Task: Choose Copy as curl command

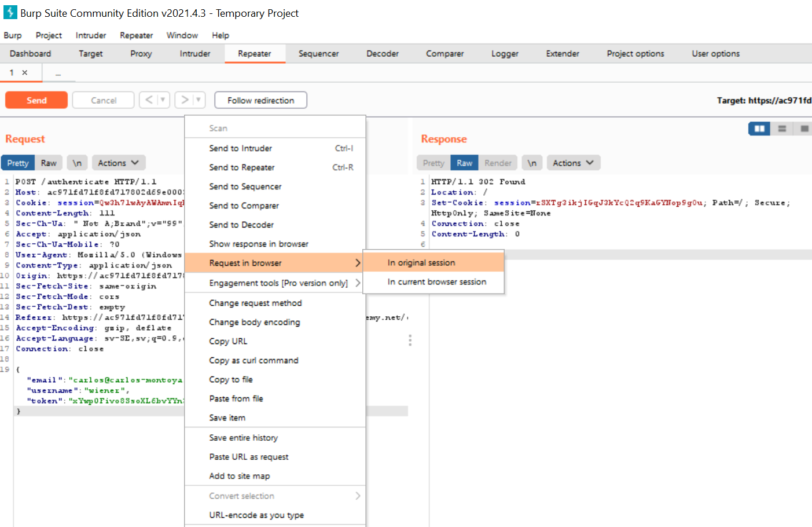Action: pos(275,360)
